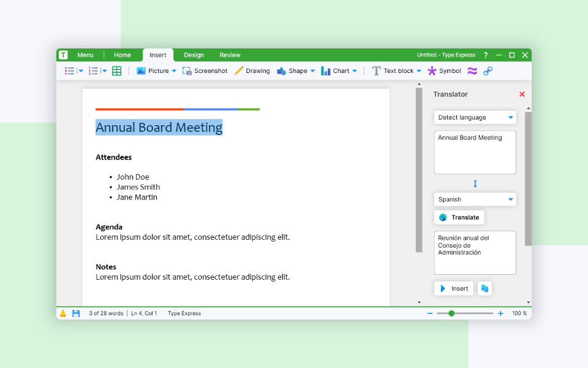The image size is (588, 368).
Task: Expand the numbered list style dropdown
Action: pyautogui.click(x=104, y=71)
